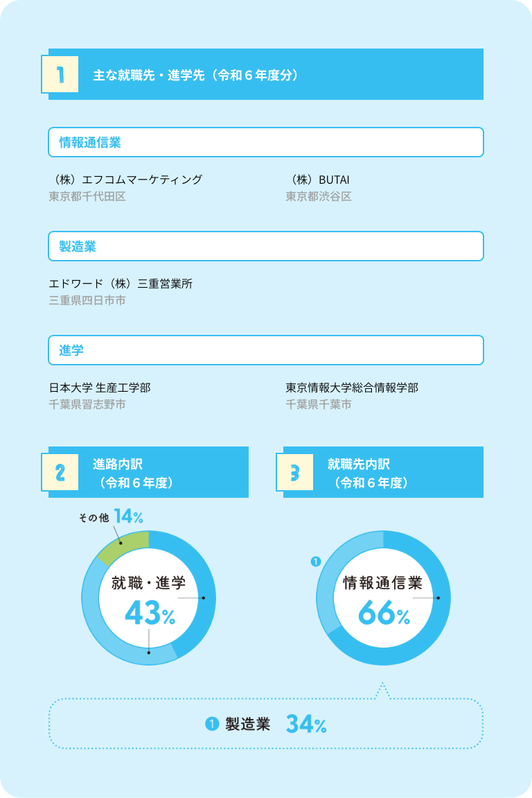
Task: Click the number 1 section badge
Action: point(60,74)
